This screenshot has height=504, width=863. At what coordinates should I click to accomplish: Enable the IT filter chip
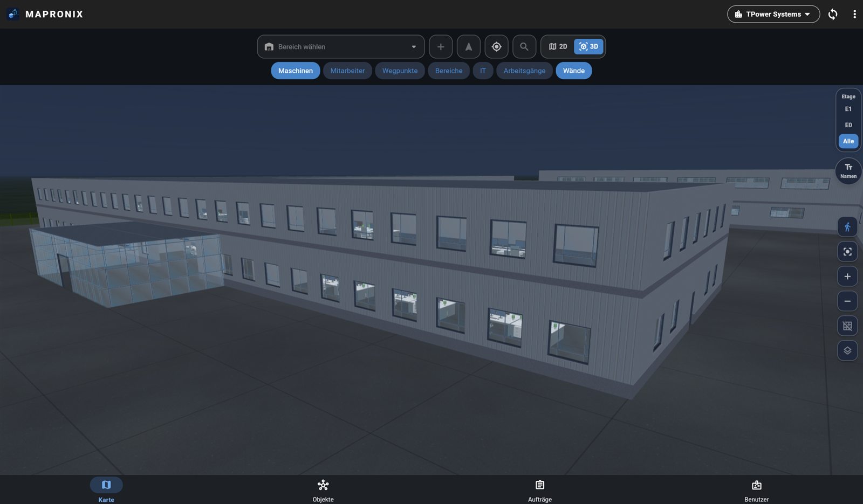[483, 71]
